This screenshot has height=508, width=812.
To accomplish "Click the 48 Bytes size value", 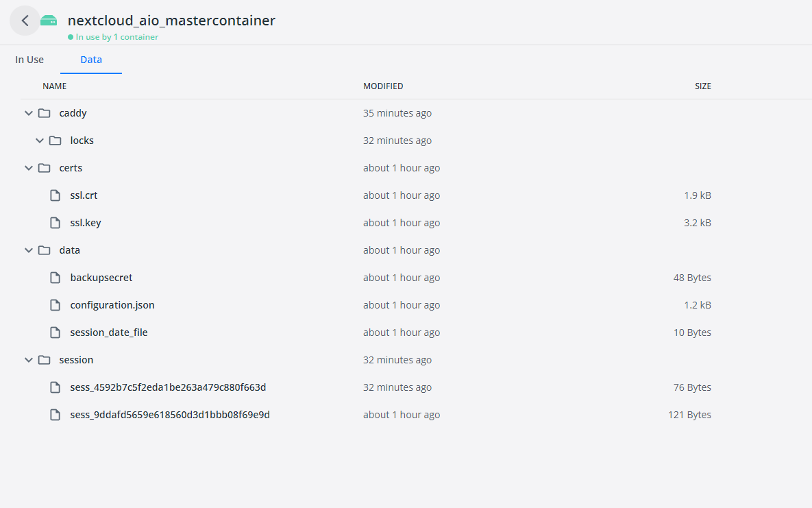I will 692,278.
